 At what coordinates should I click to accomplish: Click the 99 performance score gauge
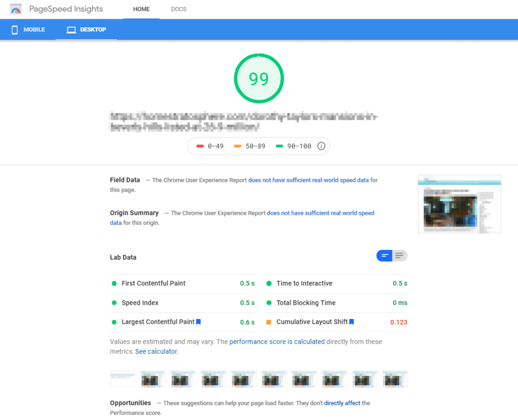click(x=259, y=78)
